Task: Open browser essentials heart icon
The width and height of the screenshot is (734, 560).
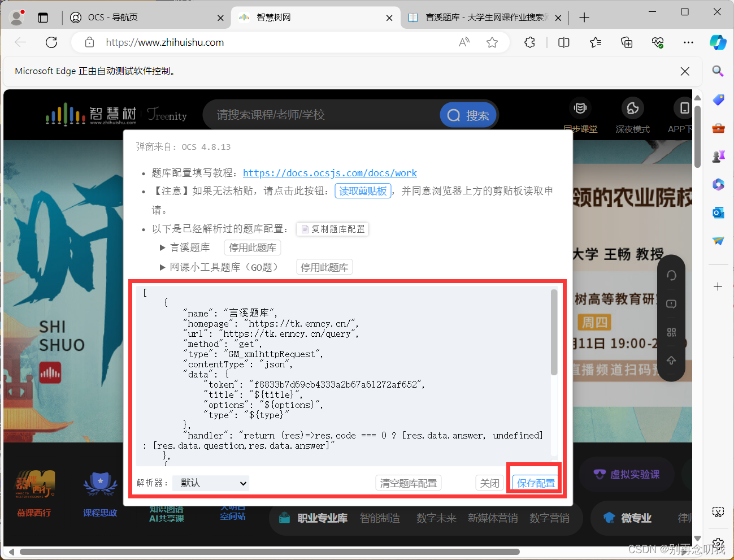Action: [658, 42]
